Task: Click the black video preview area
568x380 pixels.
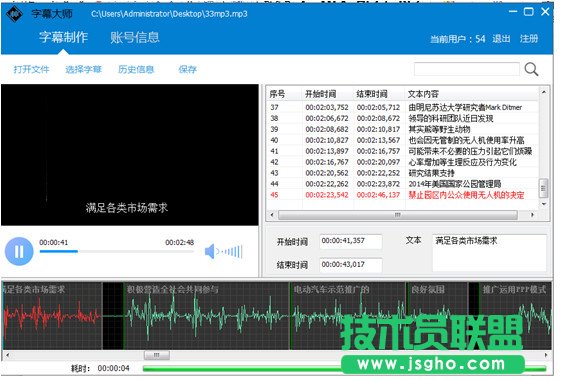Action: pos(130,155)
